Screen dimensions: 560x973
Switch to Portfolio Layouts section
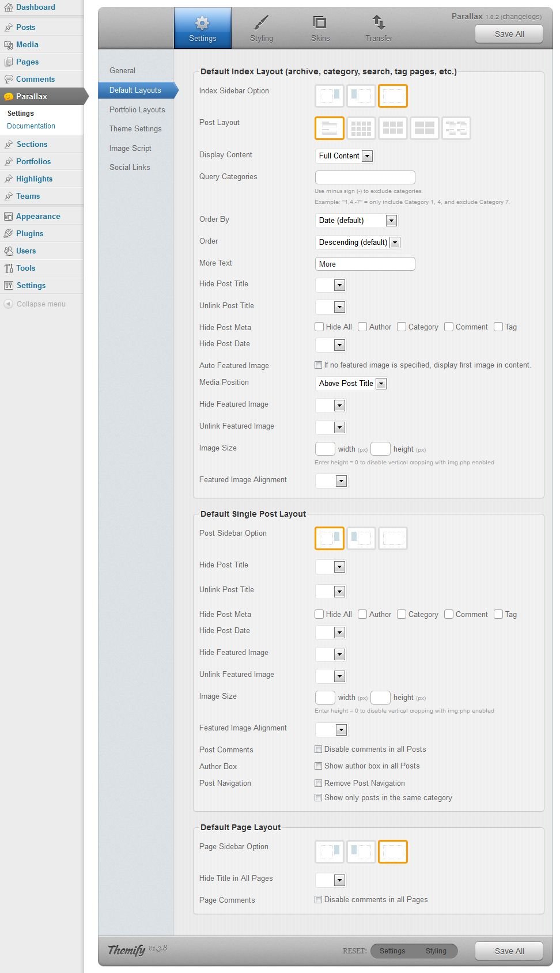(137, 109)
